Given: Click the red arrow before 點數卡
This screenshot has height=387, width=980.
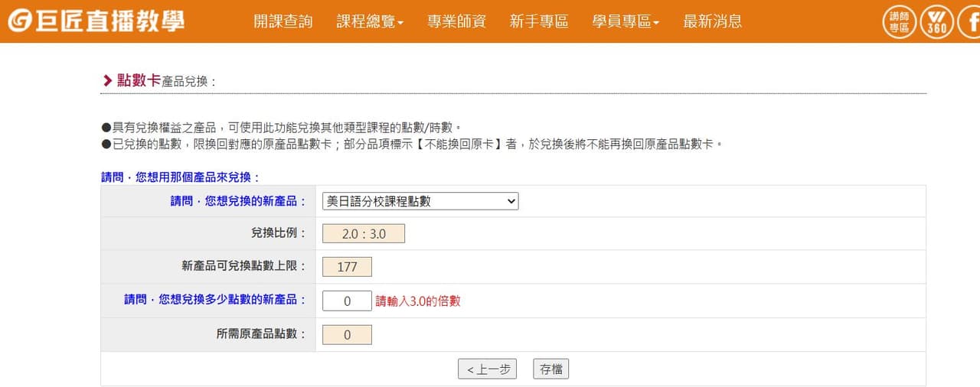Looking at the screenshot, I should click(x=107, y=80).
